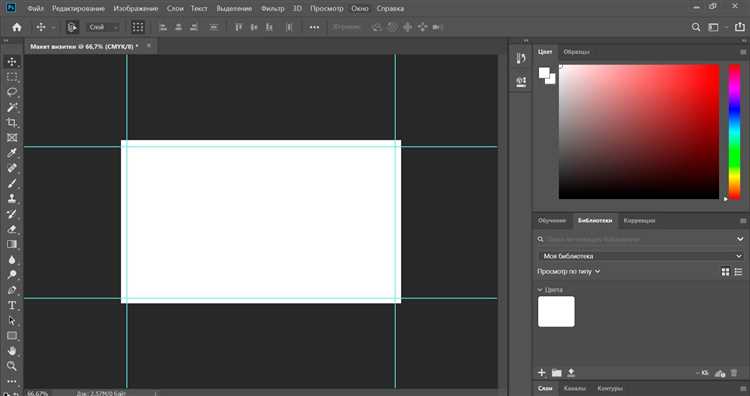Select the Brush tool

tap(12, 183)
